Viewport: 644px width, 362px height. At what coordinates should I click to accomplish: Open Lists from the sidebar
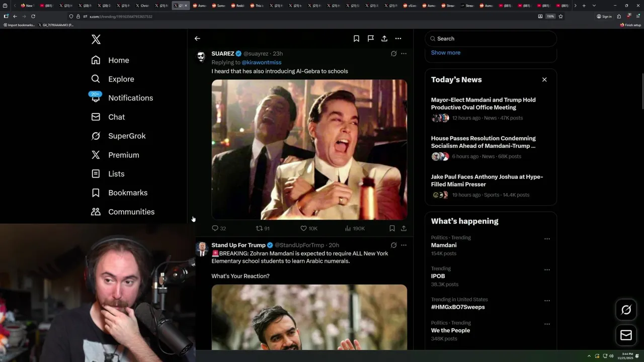tap(108, 174)
